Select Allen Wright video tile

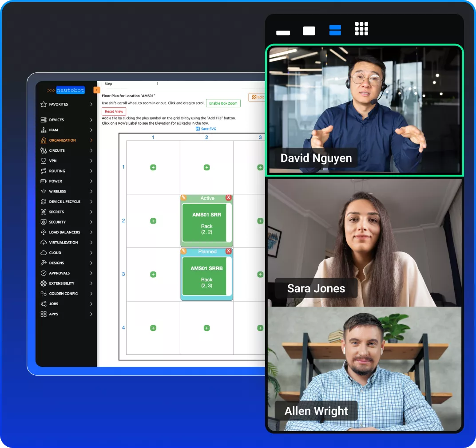[364, 369]
